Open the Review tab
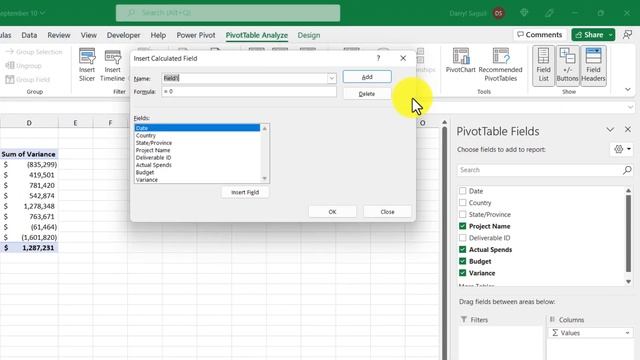 (x=59, y=35)
